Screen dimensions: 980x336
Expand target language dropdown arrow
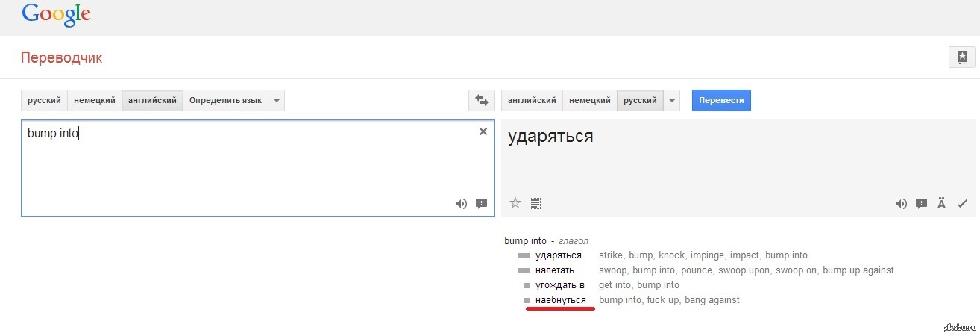coord(671,100)
